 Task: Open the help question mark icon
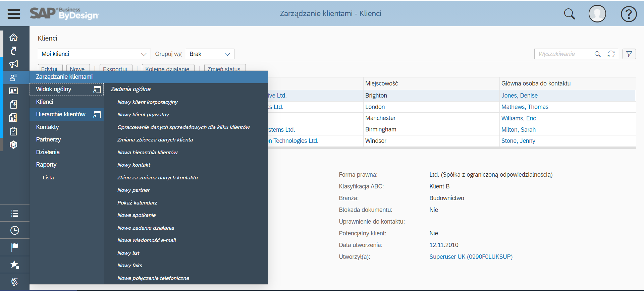point(629,14)
